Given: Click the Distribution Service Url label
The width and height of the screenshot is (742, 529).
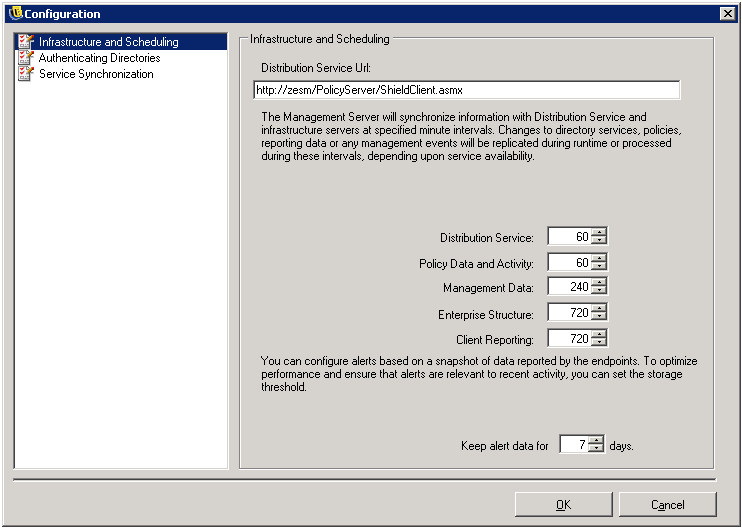Looking at the screenshot, I should (x=316, y=68).
